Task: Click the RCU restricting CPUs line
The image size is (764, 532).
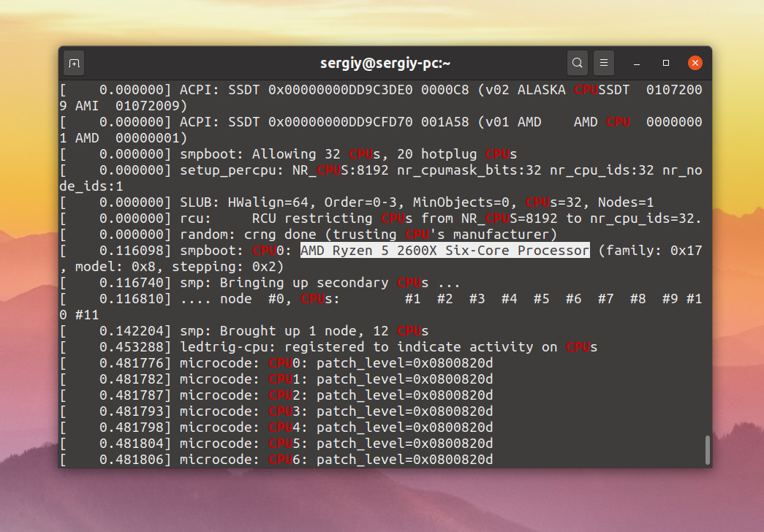Action: point(381,218)
